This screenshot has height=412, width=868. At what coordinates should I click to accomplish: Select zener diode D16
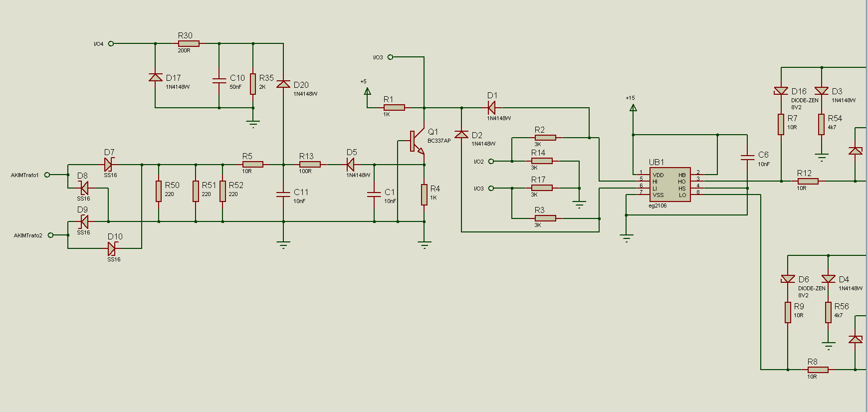[781, 91]
